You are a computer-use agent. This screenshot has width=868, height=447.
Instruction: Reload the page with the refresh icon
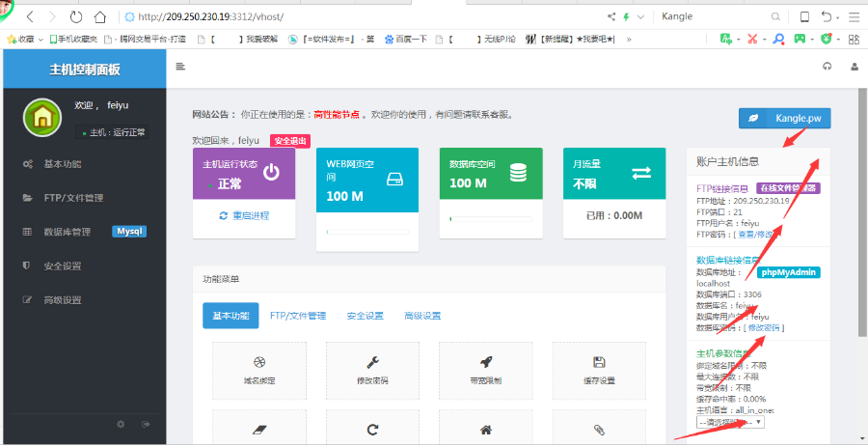pyautogui.click(x=76, y=16)
